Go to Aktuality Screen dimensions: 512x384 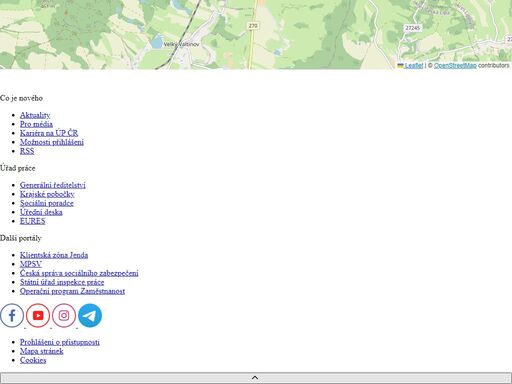point(35,115)
